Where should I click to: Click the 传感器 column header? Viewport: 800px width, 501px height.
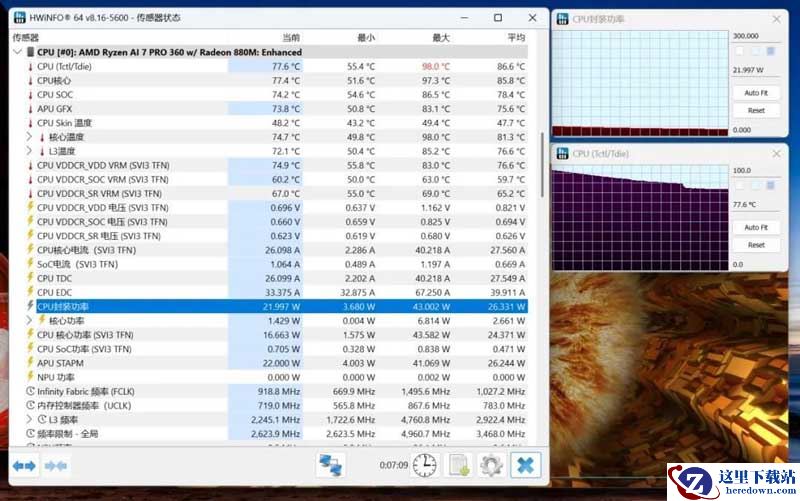point(26,37)
